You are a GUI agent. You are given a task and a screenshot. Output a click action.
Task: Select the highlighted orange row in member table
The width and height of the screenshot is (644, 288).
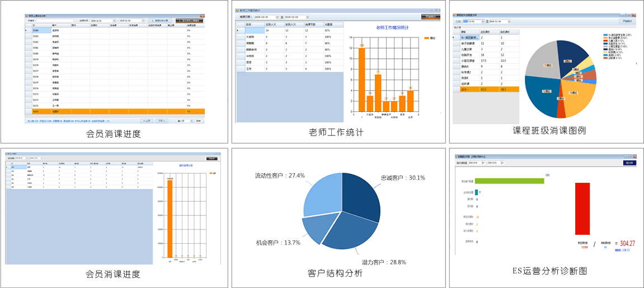(x=112, y=112)
